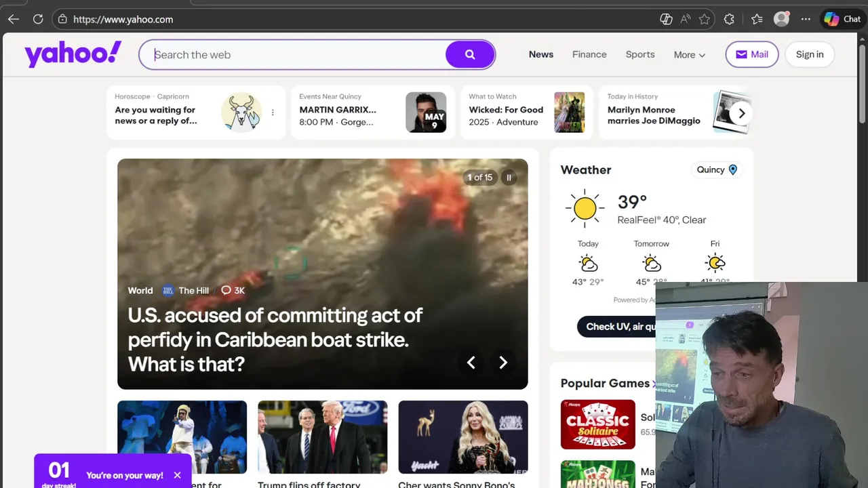Click the 1 of 15 slide counter
This screenshot has height=488, width=868.
pyautogui.click(x=480, y=178)
